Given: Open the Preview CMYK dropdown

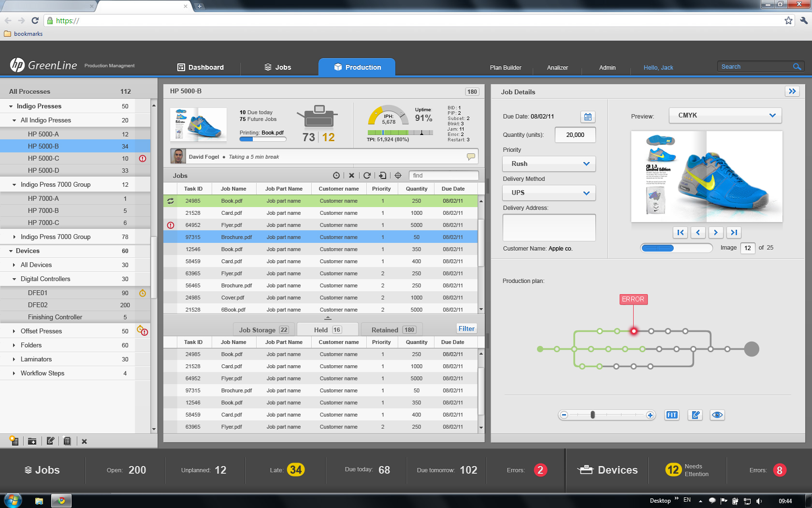Looking at the screenshot, I should 725,115.
